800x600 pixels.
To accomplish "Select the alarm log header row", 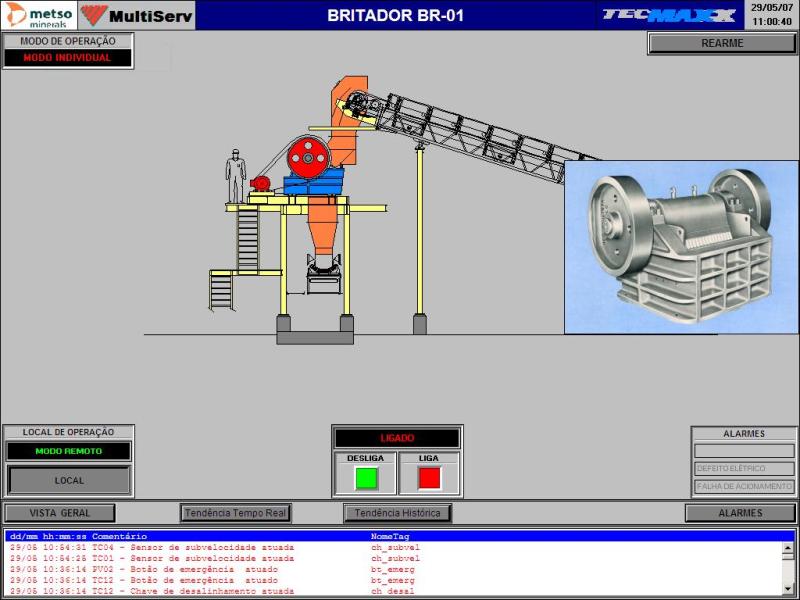I will click(399, 536).
